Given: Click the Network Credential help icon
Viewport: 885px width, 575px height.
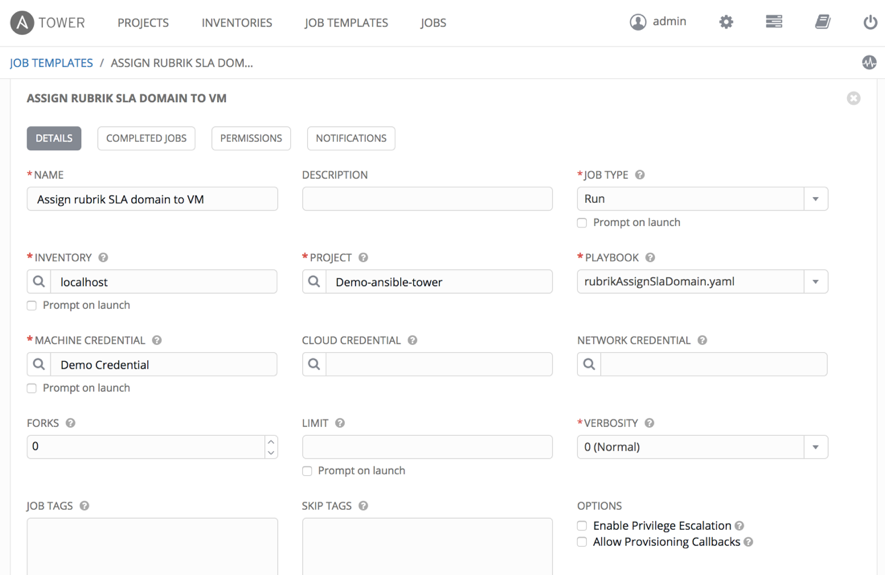Looking at the screenshot, I should click(702, 340).
